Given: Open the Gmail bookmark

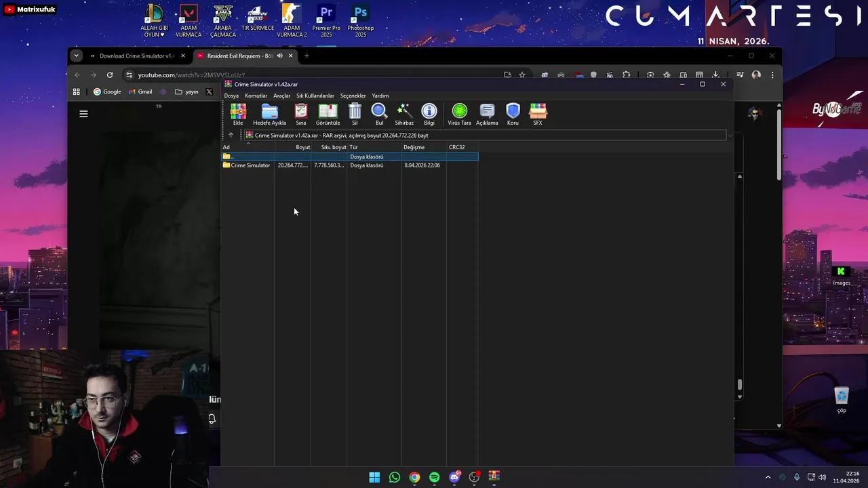Looking at the screenshot, I should coord(140,91).
